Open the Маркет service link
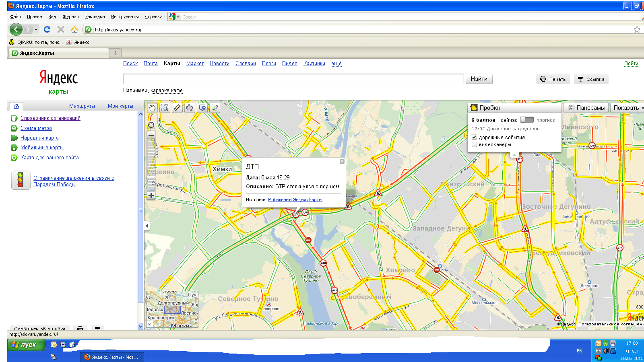The width and height of the screenshot is (644, 362). pos(195,64)
